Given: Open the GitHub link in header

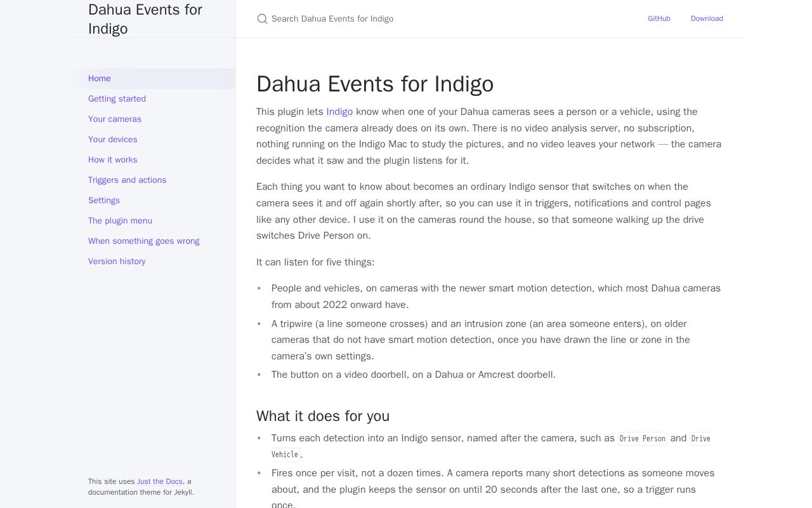Looking at the screenshot, I should click(x=659, y=19).
